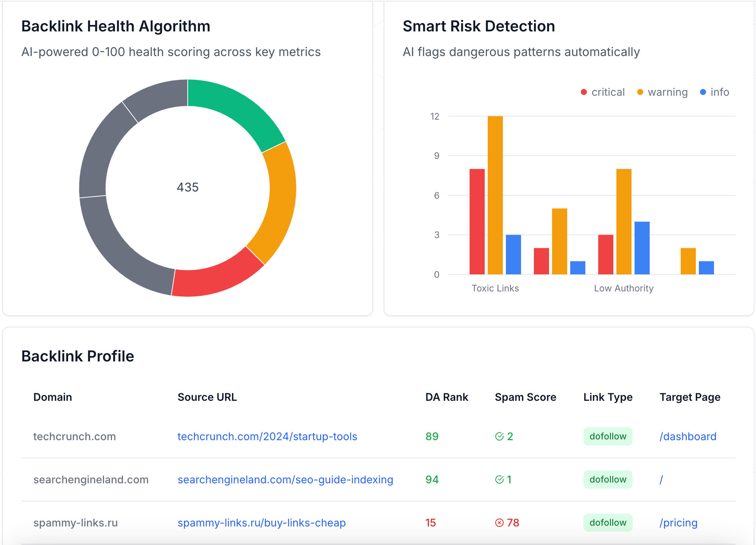This screenshot has width=756, height=545.
Task: Go to the /dashboard target page
Action: (x=688, y=436)
